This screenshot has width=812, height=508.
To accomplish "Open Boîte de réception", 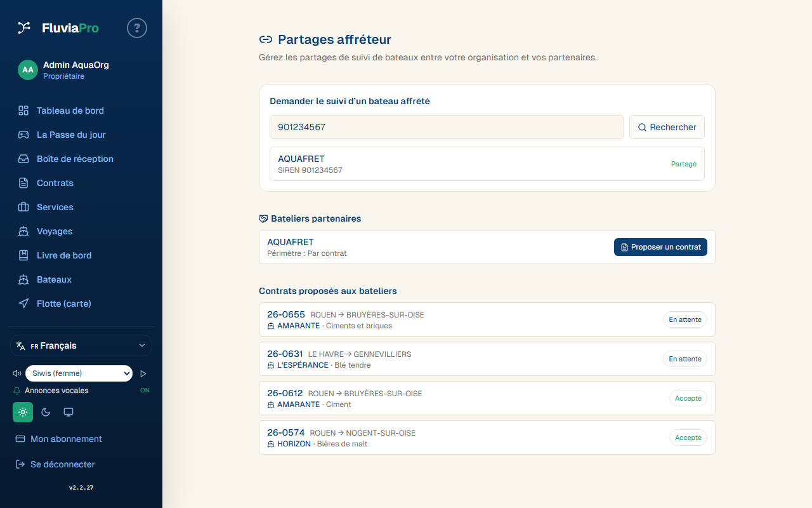I will (x=75, y=159).
